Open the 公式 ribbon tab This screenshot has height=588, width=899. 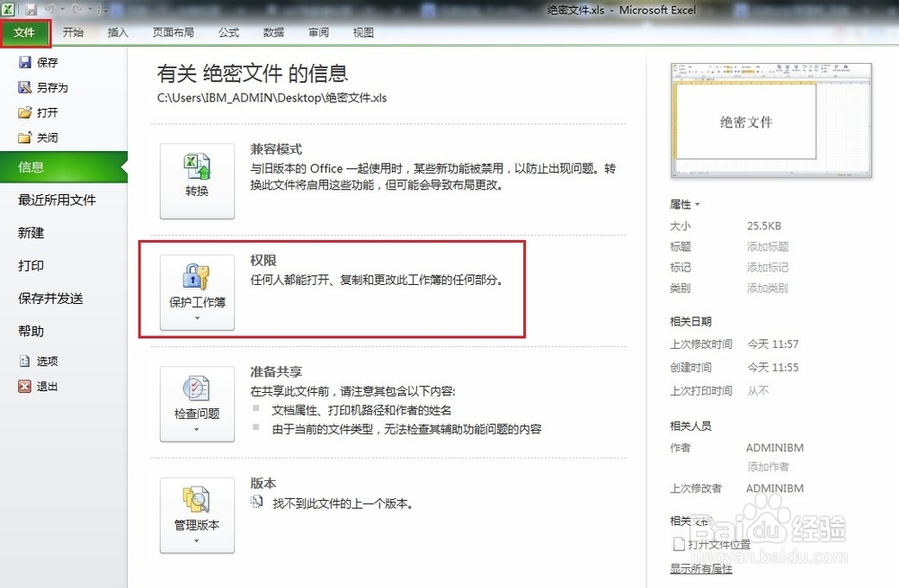[228, 32]
